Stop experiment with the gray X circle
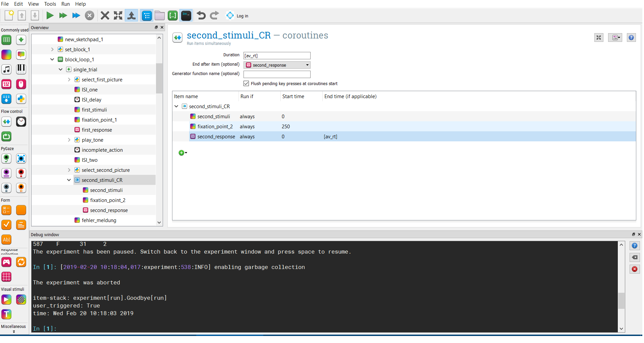Image resolution: width=644 pixels, height=343 pixels. [90, 15]
